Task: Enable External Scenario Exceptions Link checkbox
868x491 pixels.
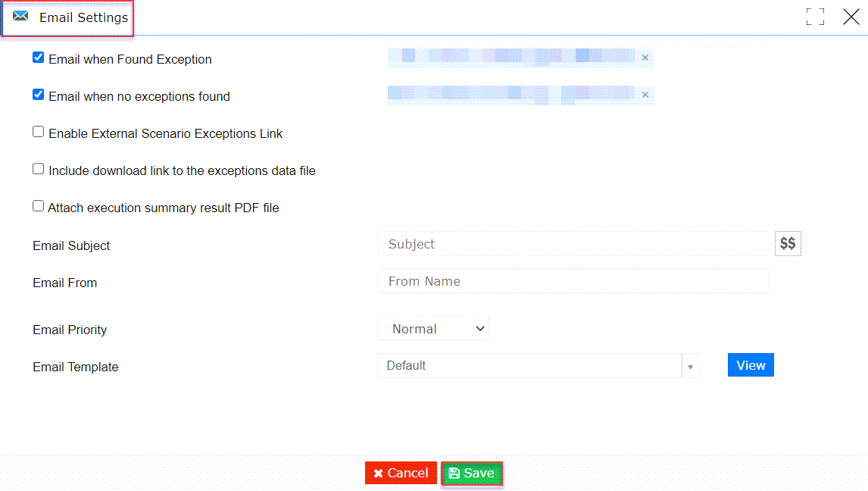Action: [x=38, y=132]
